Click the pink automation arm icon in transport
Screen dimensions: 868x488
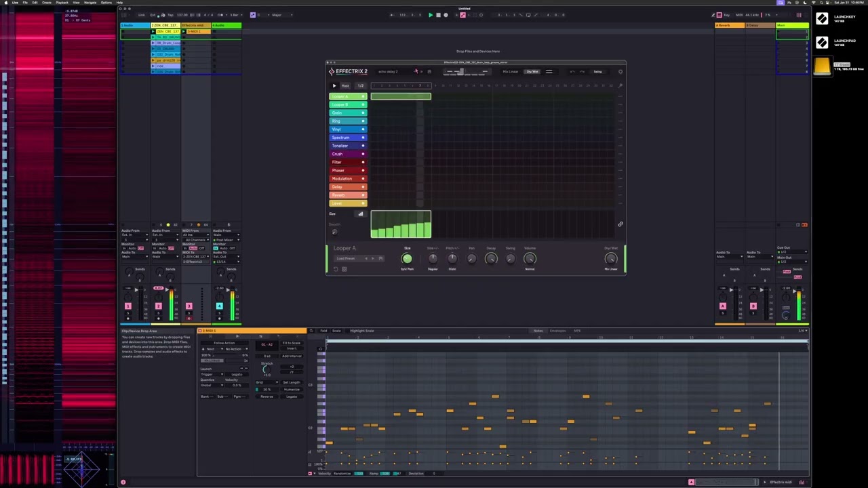[463, 15]
